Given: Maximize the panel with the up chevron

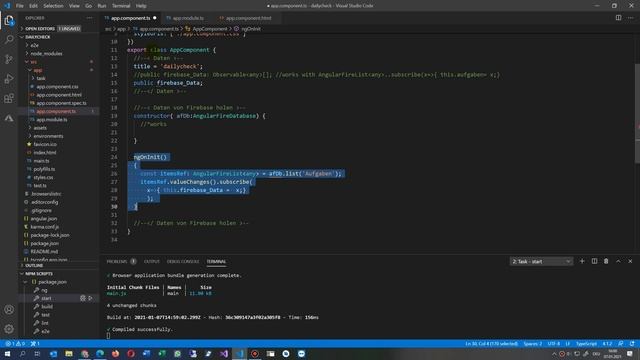Looking at the screenshot, I should 618,261.
